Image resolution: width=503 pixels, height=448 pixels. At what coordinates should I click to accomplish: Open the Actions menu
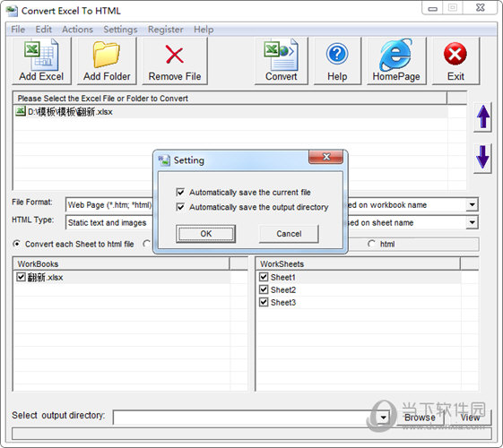pyautogui.click(x=77, y=30)
